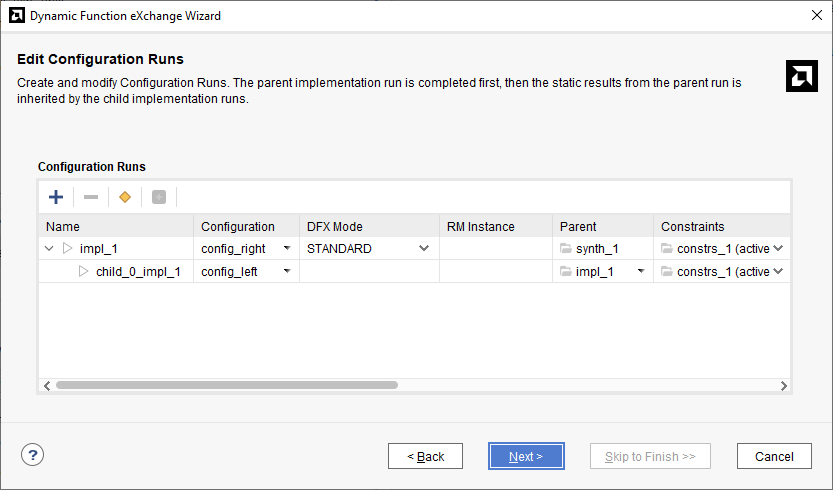Image resolution: width=833 pixels, height=490 pixels.
Task: Click the horizontal scrollbar thumb in table
Action: pyautogui.click(x=227, y=385)
